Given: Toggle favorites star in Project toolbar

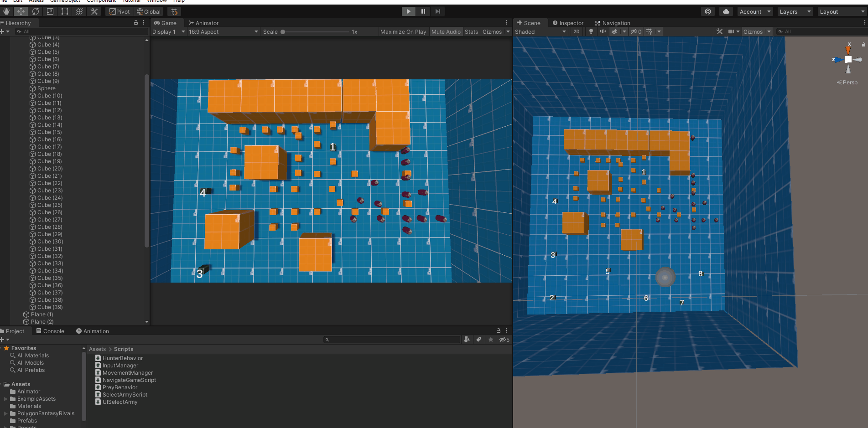Looking at the screenshot, I should (491, 340).
